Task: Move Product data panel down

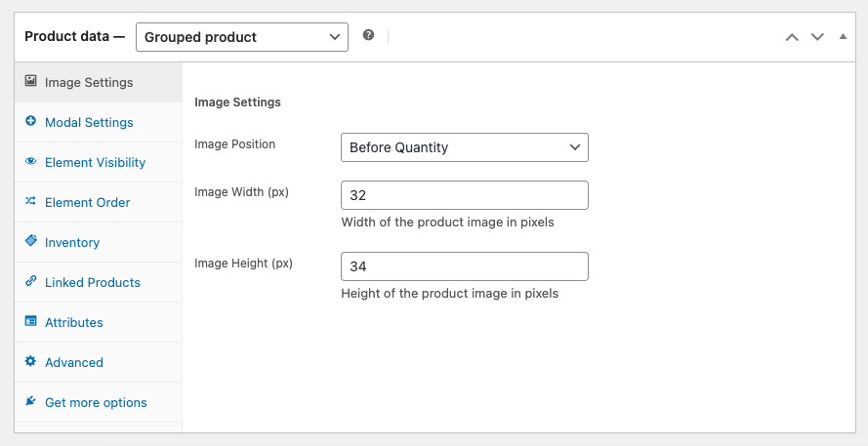Action: (818, 37)
